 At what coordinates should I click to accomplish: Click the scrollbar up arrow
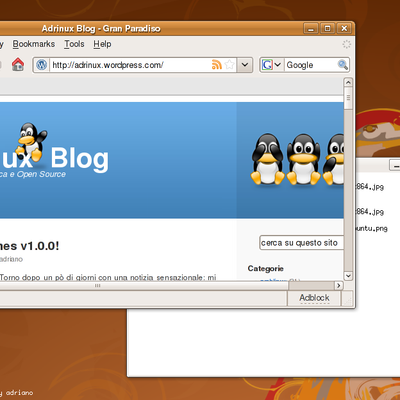348,82
